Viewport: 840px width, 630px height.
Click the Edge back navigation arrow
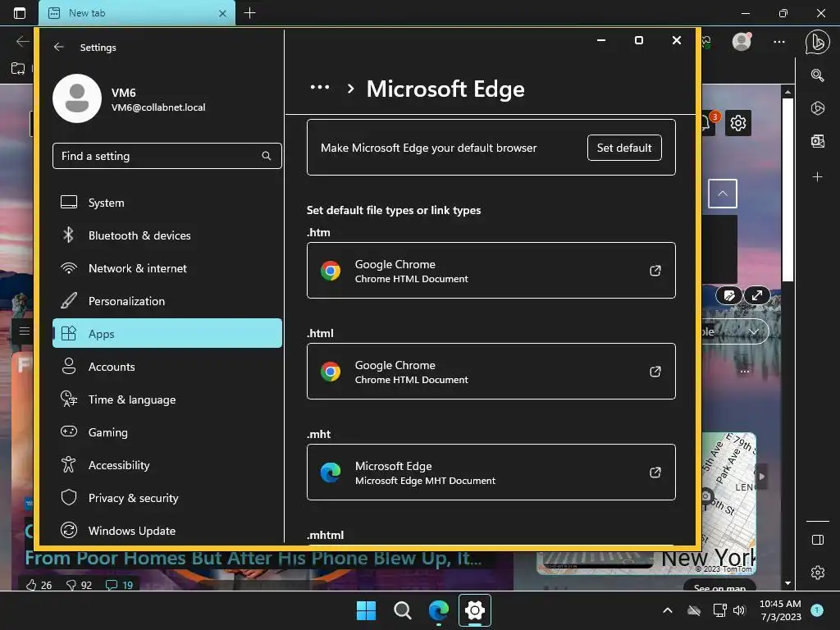(x=22, y=41)
